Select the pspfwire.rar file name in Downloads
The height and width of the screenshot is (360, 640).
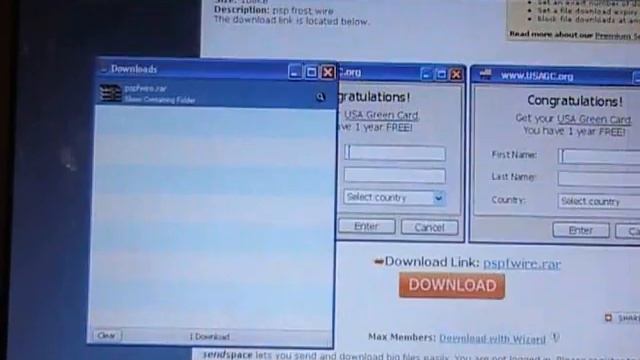click(146, 88)
